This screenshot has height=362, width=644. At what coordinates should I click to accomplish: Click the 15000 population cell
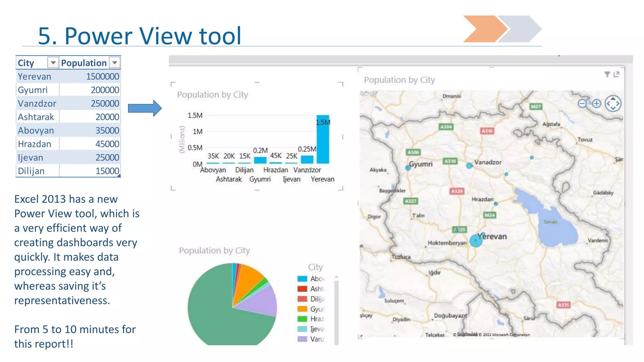(x=90, y=171)
